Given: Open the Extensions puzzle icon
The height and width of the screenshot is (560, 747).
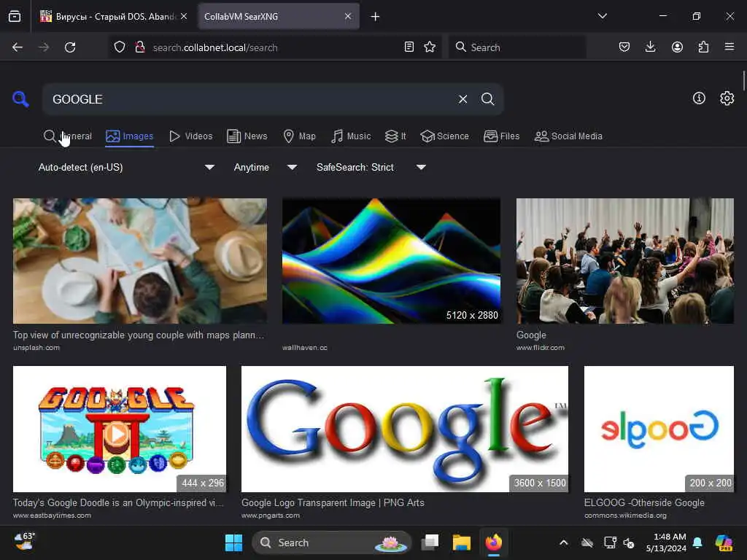Looking at the screenshot, I should [x=703, y=47].
